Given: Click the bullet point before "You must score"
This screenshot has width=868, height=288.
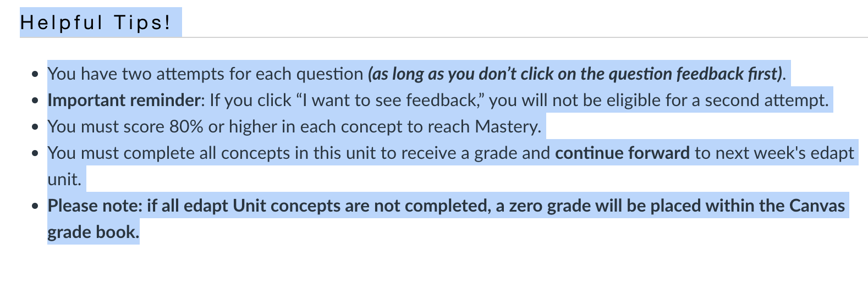Looking at the screenshot, I should [35, 127].
